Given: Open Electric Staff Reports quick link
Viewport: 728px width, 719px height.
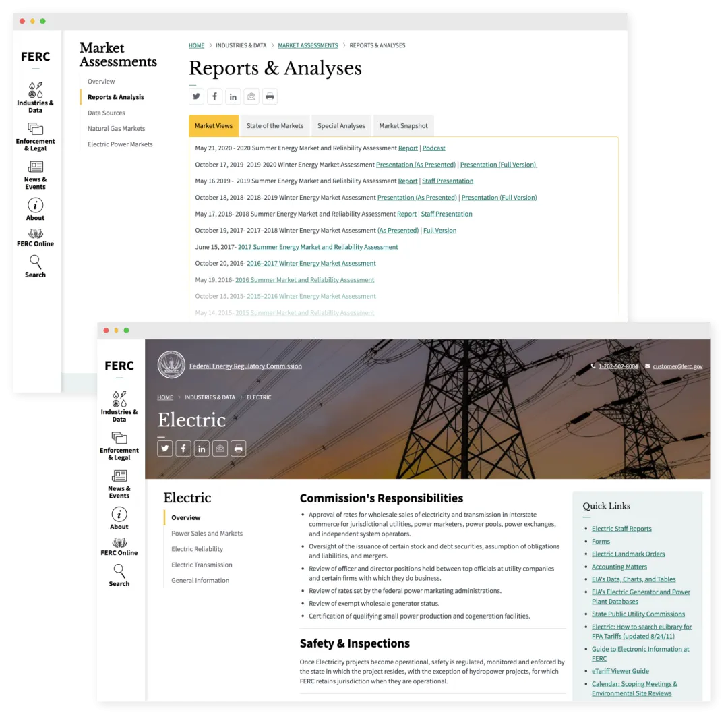Looking at the screenshot, I should point(621,529).
